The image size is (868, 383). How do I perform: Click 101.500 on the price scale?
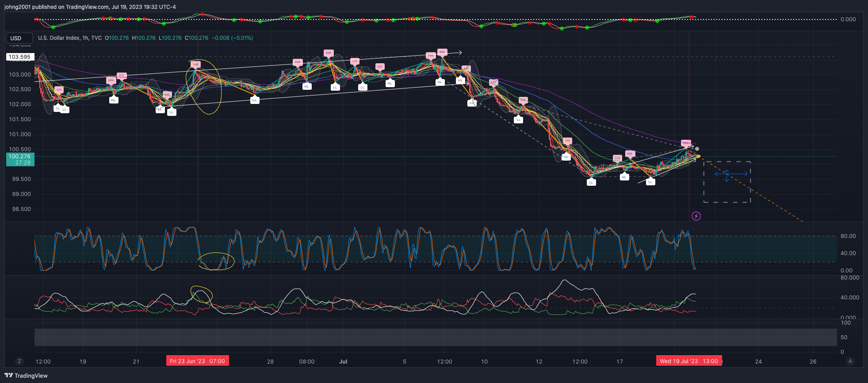pyautogui.click(x=20, y=119)
